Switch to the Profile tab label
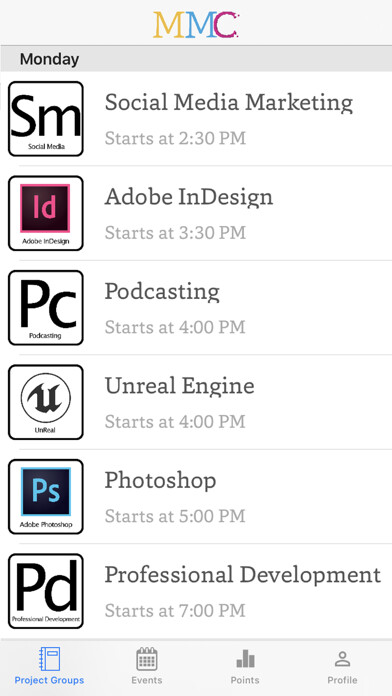Image resolution: width=392 pixels, height=696 pixels. (342, 680)
